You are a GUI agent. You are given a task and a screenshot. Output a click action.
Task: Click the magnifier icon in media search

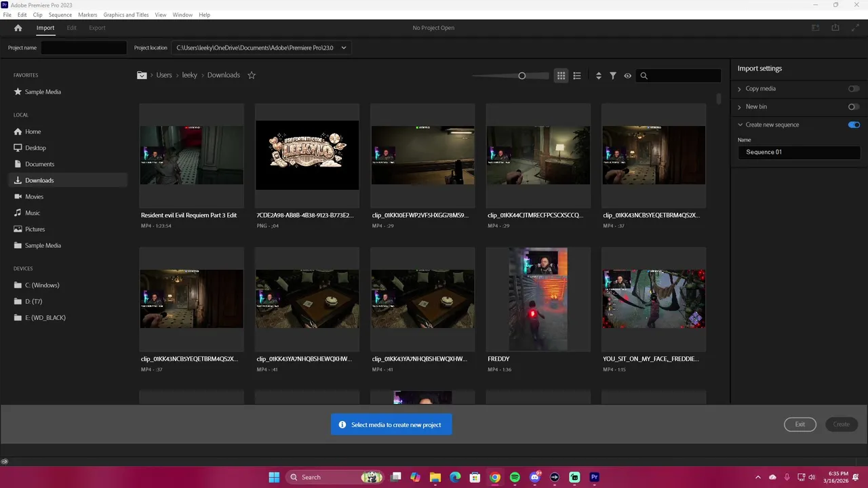(x=644, y=76)
